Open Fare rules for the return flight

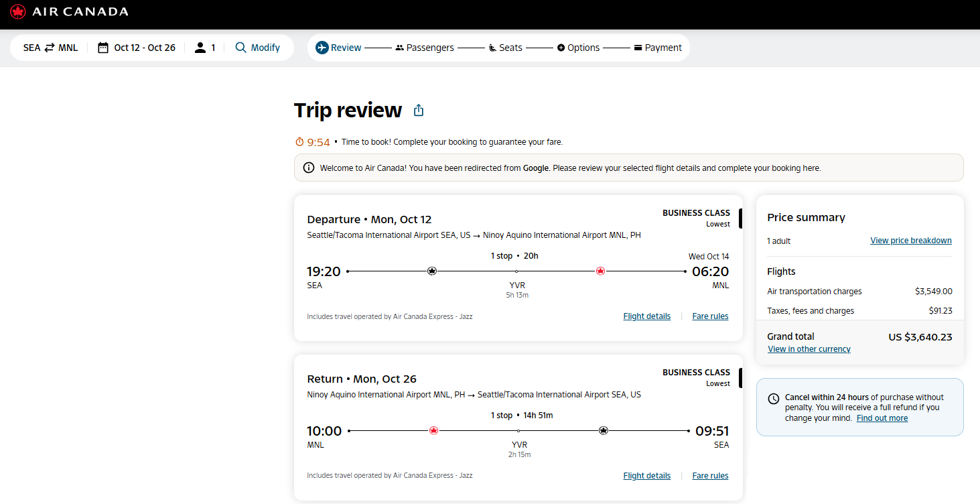710,476
